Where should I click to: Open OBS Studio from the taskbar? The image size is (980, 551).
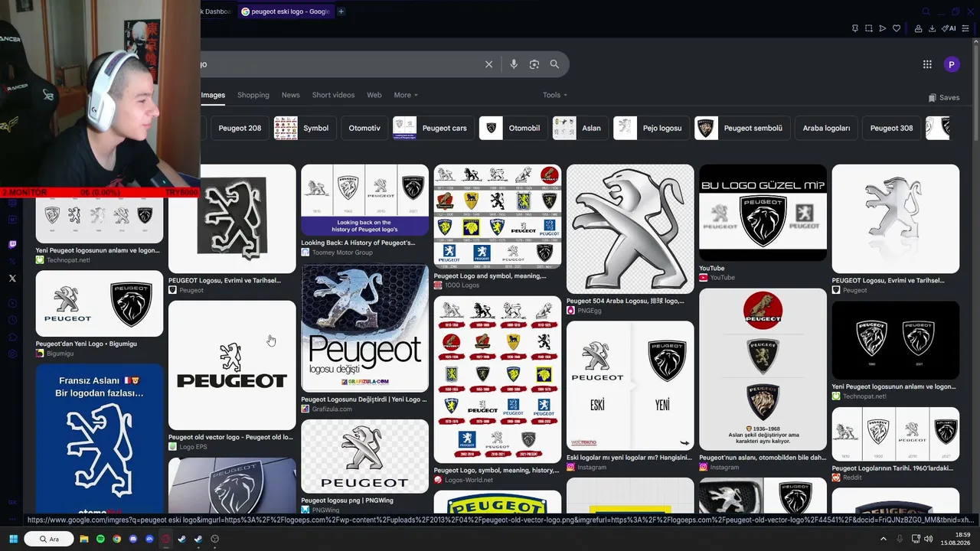(214, 539)
